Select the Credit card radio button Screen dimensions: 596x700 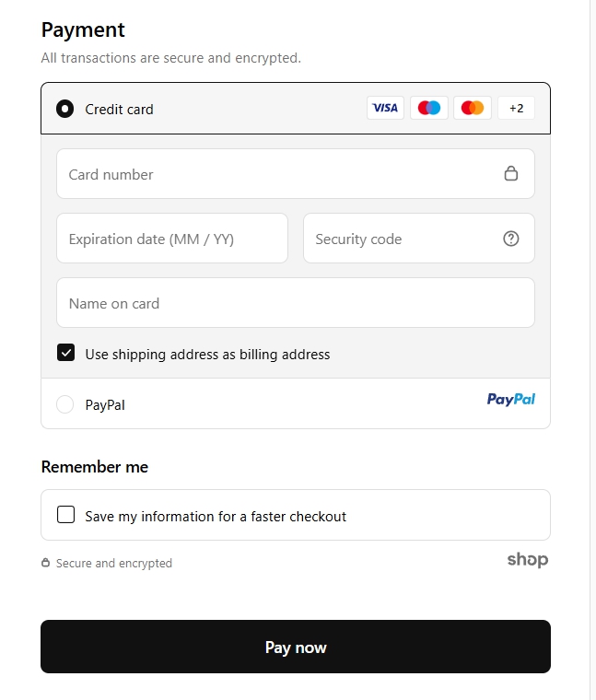(65, 109)
